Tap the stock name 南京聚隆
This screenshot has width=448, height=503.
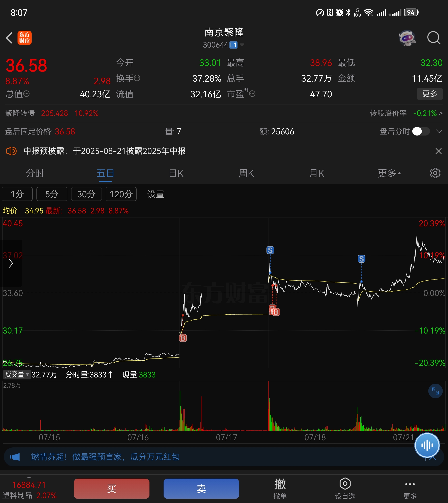[x=224, y=32]
